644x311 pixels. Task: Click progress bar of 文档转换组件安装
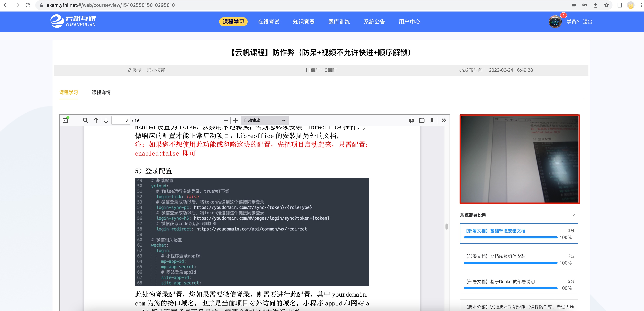coord(510,263)
